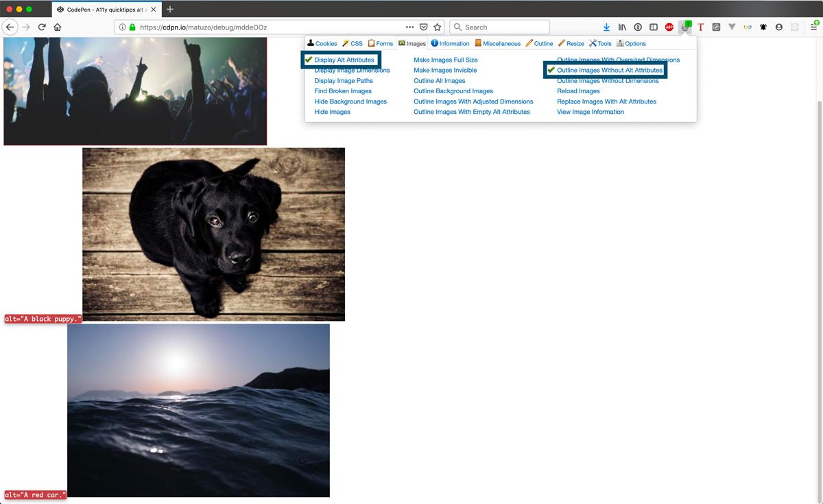823x504 pixels.
Task: Click the green secure connection padlock
Action: tap(132, 27)
